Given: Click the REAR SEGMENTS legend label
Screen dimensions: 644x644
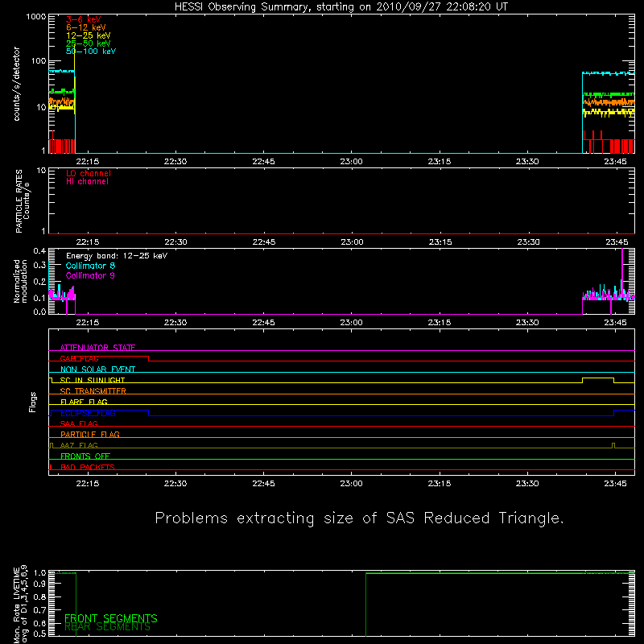Looking at the screenshot, I should 108,627.
